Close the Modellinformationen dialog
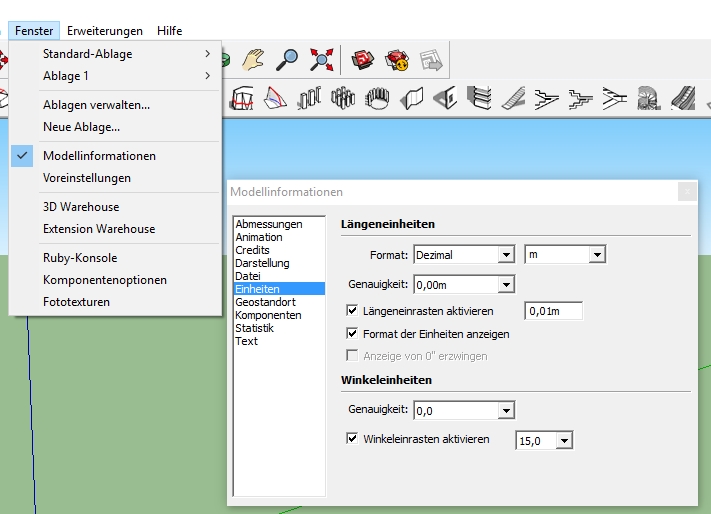Screen dimensions: 711x514 (x=687, y=191)
